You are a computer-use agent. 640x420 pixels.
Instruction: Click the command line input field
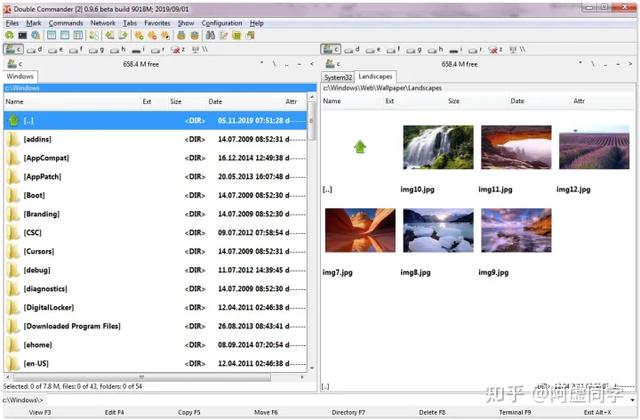tap(337, 400)
